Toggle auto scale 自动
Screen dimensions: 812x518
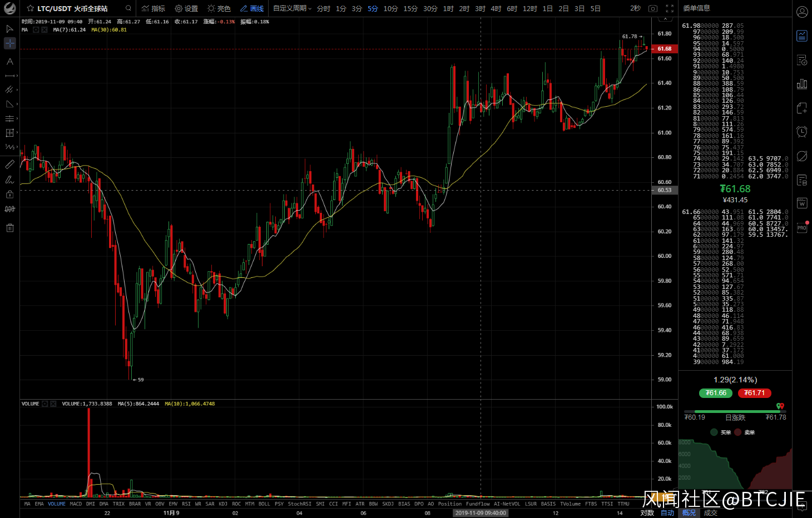pos(667,512)
